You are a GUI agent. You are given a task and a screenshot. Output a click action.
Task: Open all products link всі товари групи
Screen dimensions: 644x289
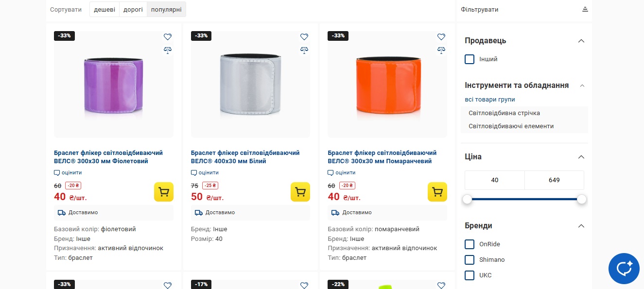(x=489, y=100)
